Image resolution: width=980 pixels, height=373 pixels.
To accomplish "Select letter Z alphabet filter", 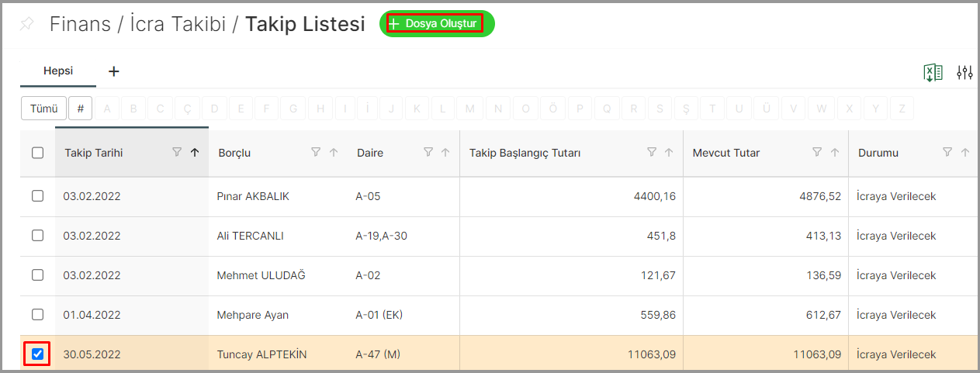I will [x=902, y=109].
